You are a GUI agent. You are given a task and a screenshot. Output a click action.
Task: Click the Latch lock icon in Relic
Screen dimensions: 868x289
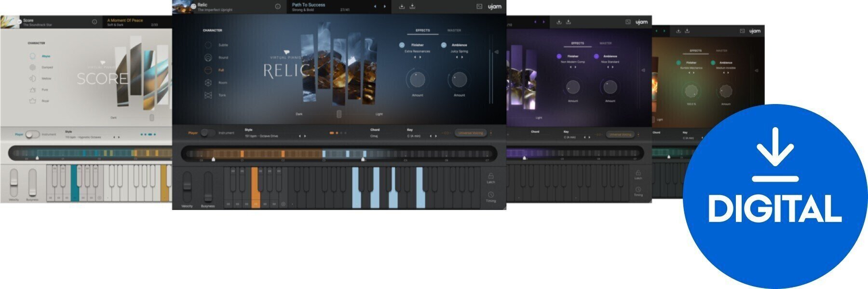490,176
